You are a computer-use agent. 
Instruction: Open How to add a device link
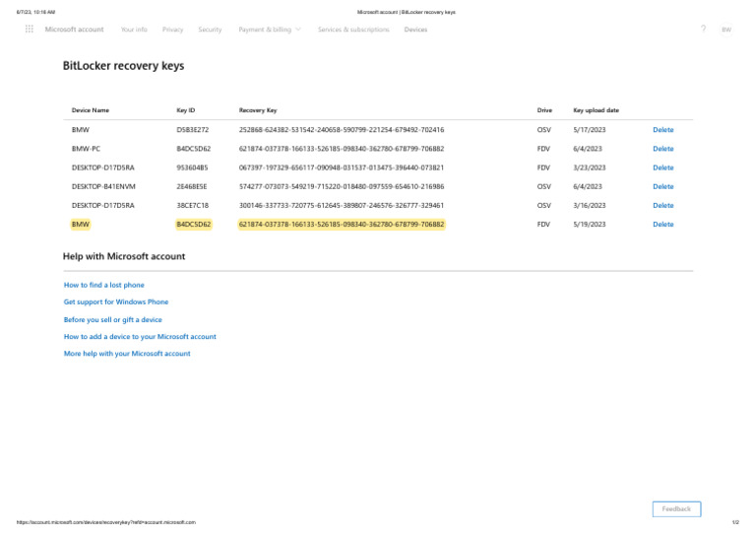pyautogui.click(x=140, y=336)
